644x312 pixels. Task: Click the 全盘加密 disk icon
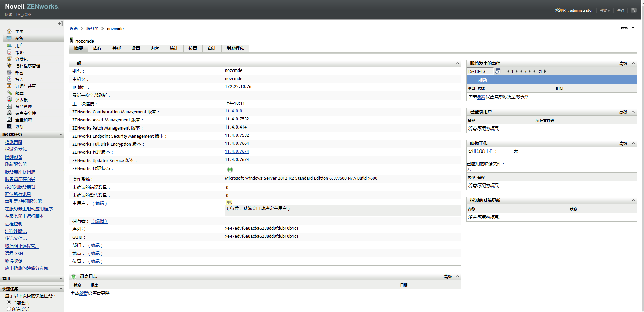click(x=9, y=120)
